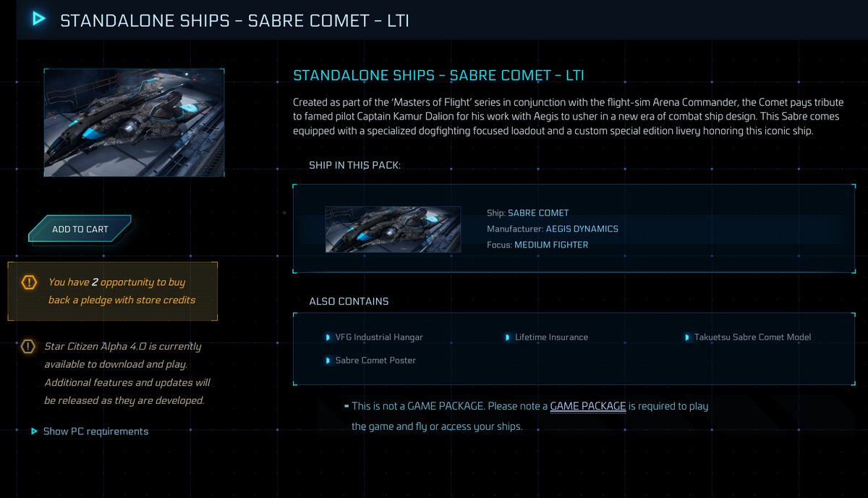Click the blue marker icon before Takuetsu Sabre Comet Model
The width and height of the screenshot is (868, 498).
click(686, 337)
